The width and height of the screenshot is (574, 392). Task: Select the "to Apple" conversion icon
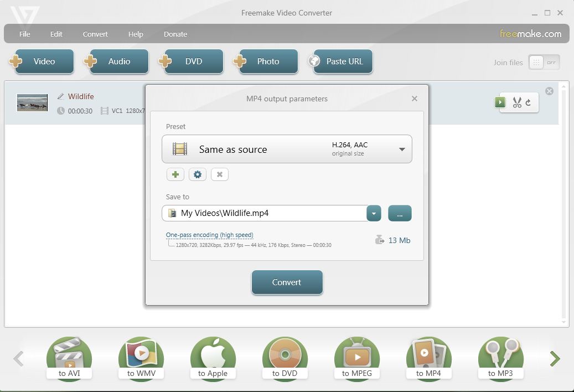(213, 354)
